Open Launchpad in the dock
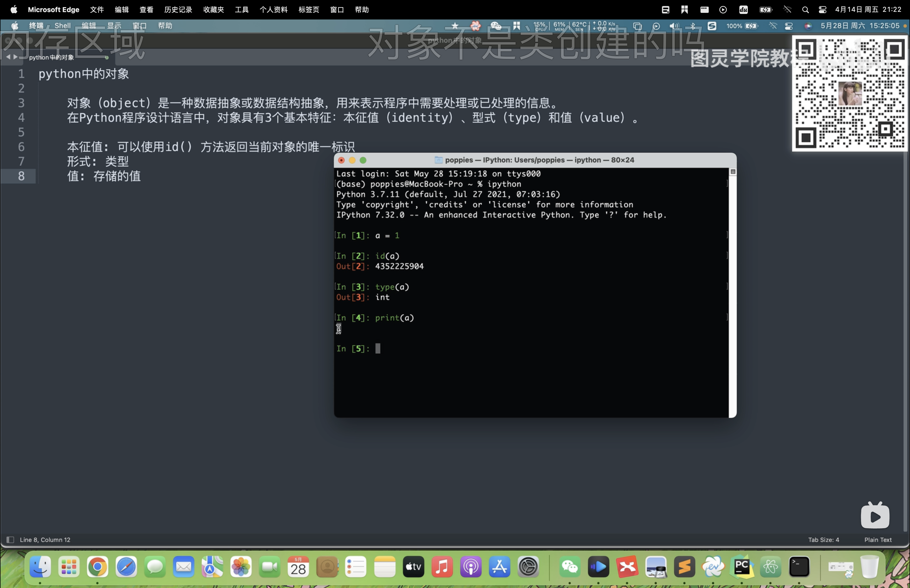The height and width of the screenshot is (588, 910). click(x=69, y=567)
